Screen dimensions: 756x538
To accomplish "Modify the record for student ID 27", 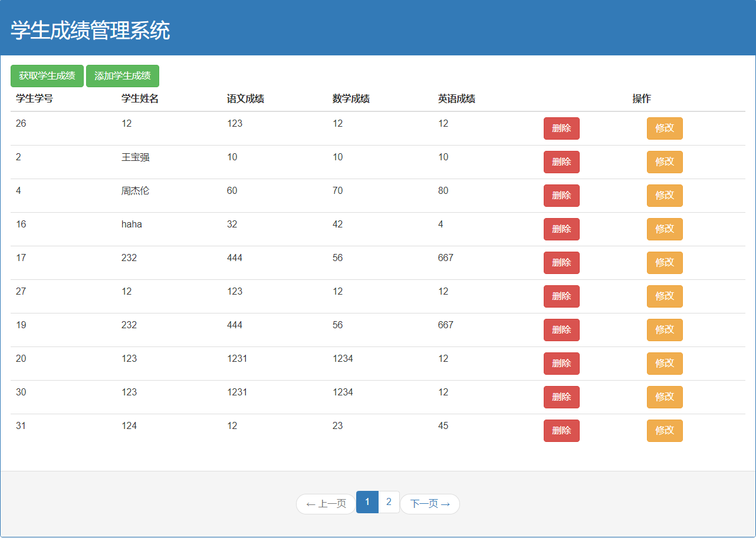I will 665,296.
